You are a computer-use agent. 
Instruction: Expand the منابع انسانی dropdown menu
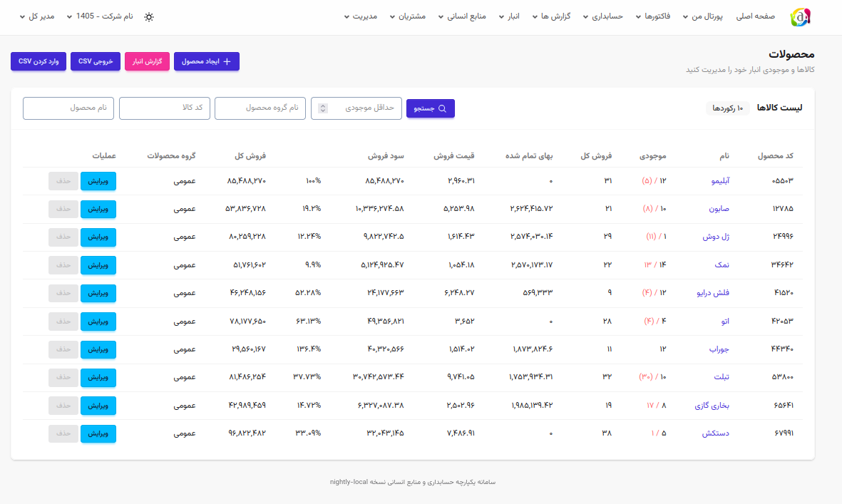tap(462, 16)
